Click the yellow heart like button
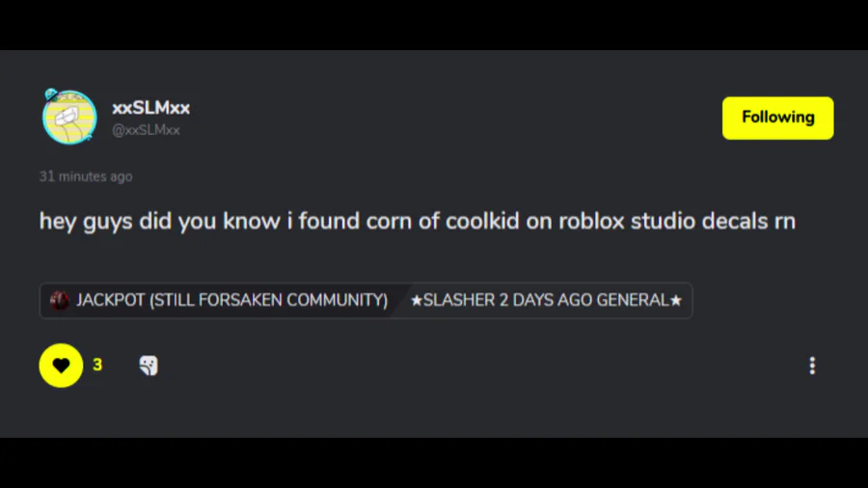The image size is (868, 488). [x=61, y=366]
